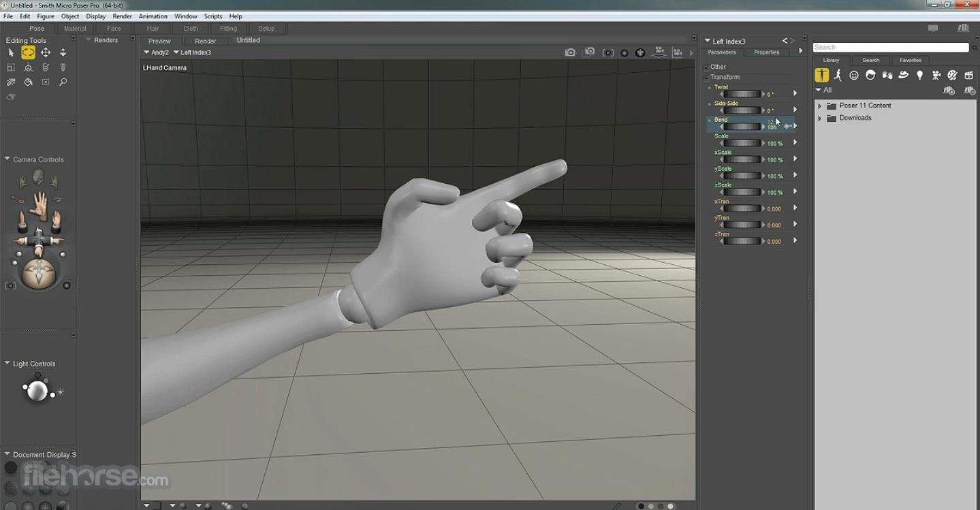The width and height of the screenshot is (980, 510).
Task: Select the Rotate tool in Editing Tools
Action: (28, 52)
